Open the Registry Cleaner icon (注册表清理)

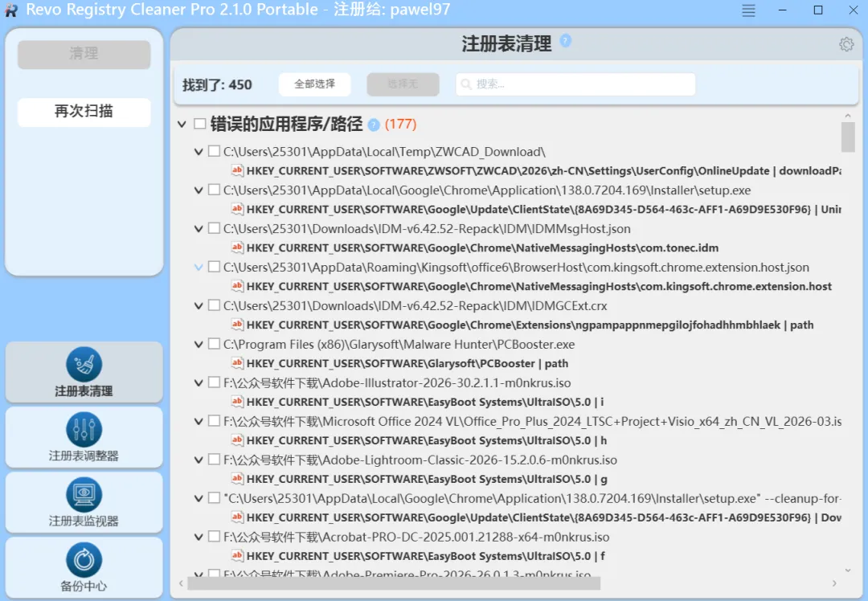point(84,365)
